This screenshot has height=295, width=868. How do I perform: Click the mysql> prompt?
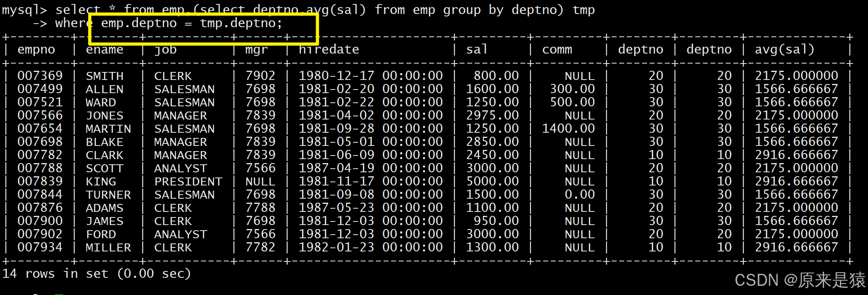pos(24,10)
